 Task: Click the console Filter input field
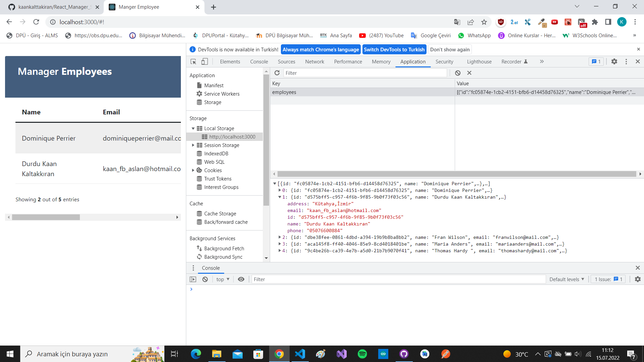369,279
